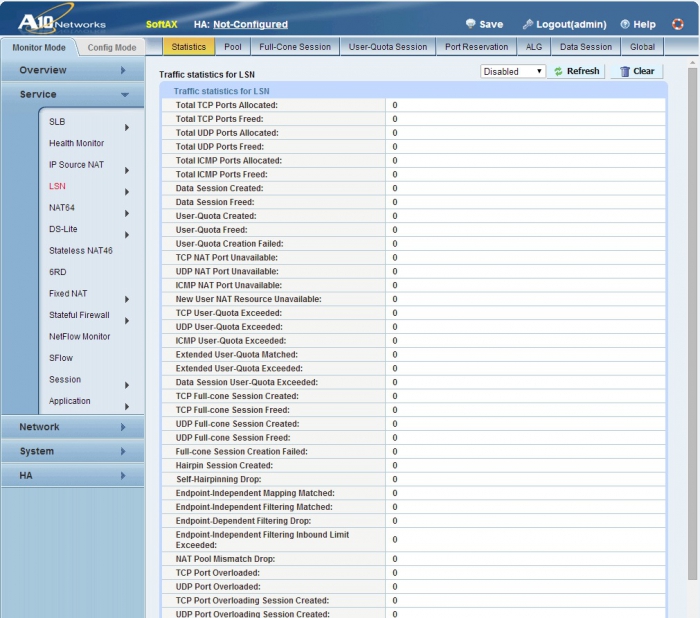700x618 pixels.
Task: Click the Save disk icon
Action: pyautogui.click(x=470, y=24)
